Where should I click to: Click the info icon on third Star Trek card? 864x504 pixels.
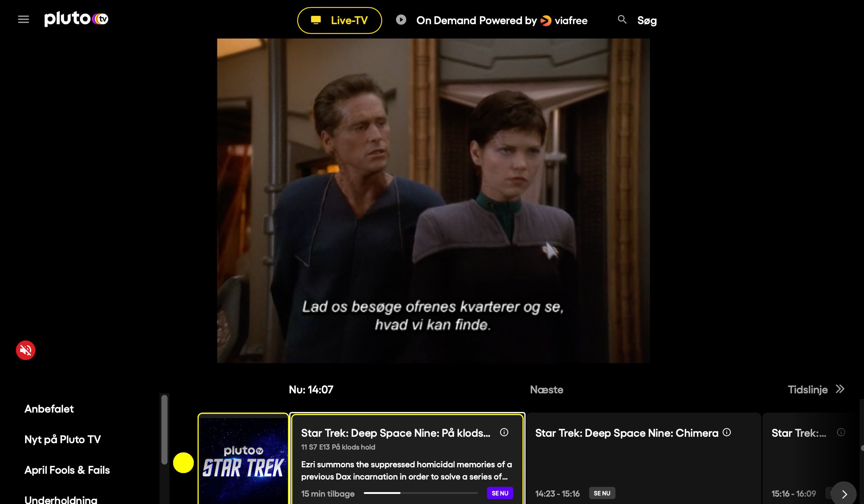coord(841,432)
